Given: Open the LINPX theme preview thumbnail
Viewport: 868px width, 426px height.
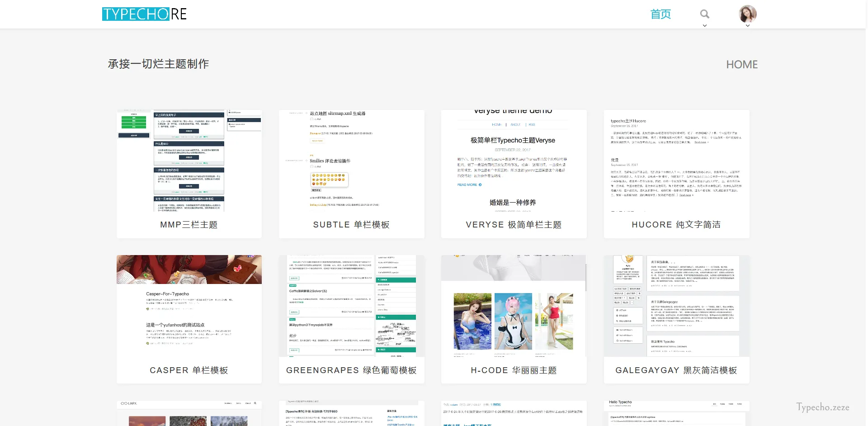Looking at the screenshot, I should click(x=189, y=413).
